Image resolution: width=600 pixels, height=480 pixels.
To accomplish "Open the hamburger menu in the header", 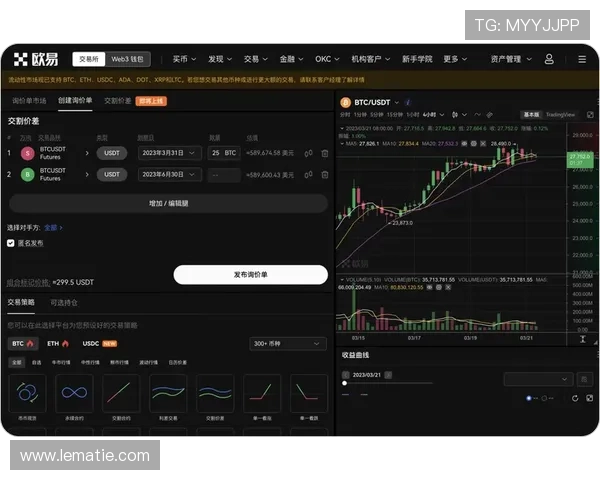I will (x=582, y=59).
